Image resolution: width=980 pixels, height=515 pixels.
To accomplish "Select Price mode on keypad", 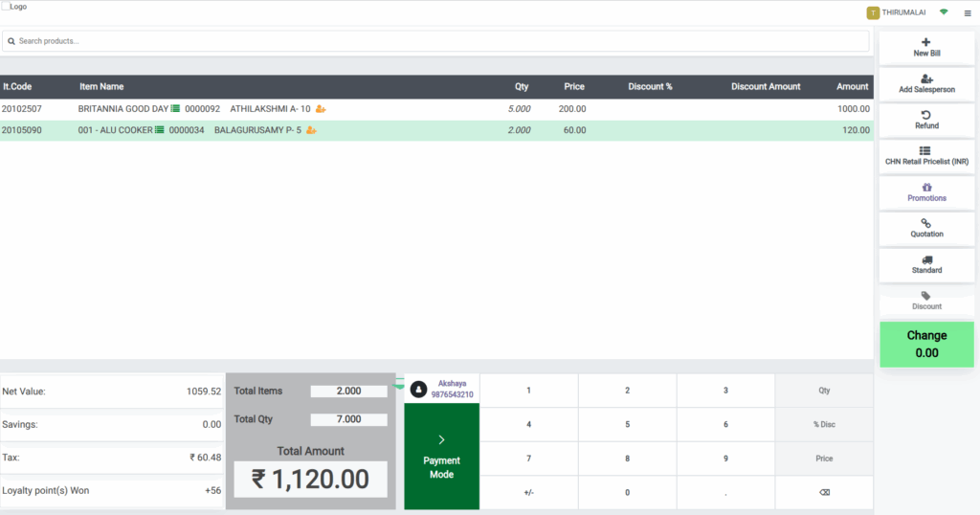I will pyautogui.click(x=824, y=459).
